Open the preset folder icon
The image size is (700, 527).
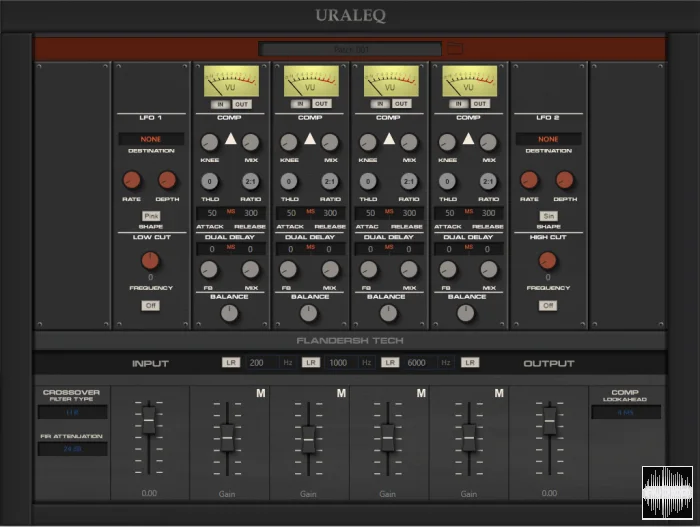455,49
